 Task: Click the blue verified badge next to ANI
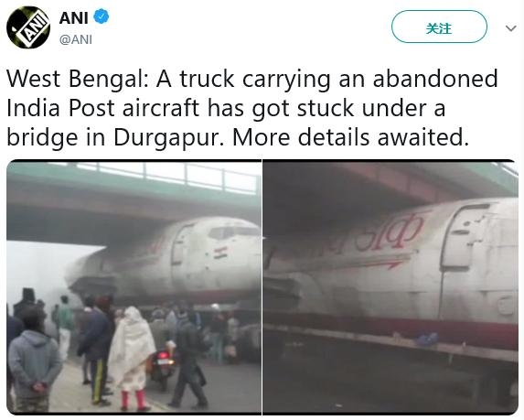pyautogui.click(x=101, y=16)
